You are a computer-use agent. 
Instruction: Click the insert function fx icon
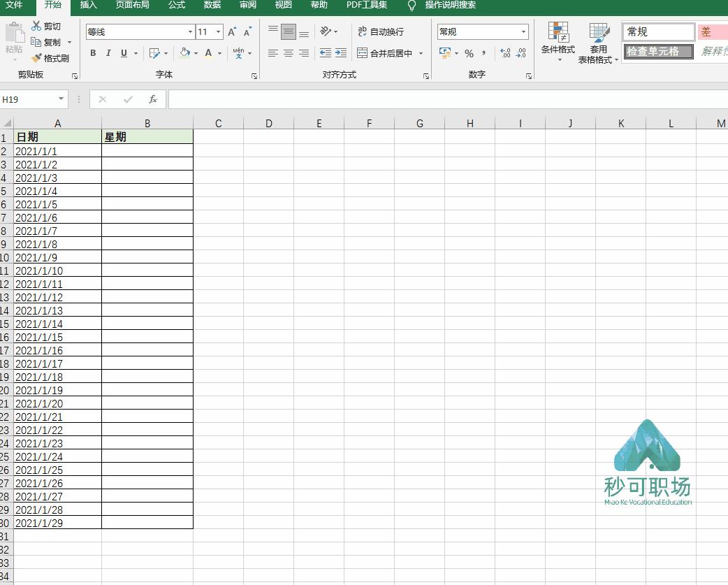(x=153, y=99)
